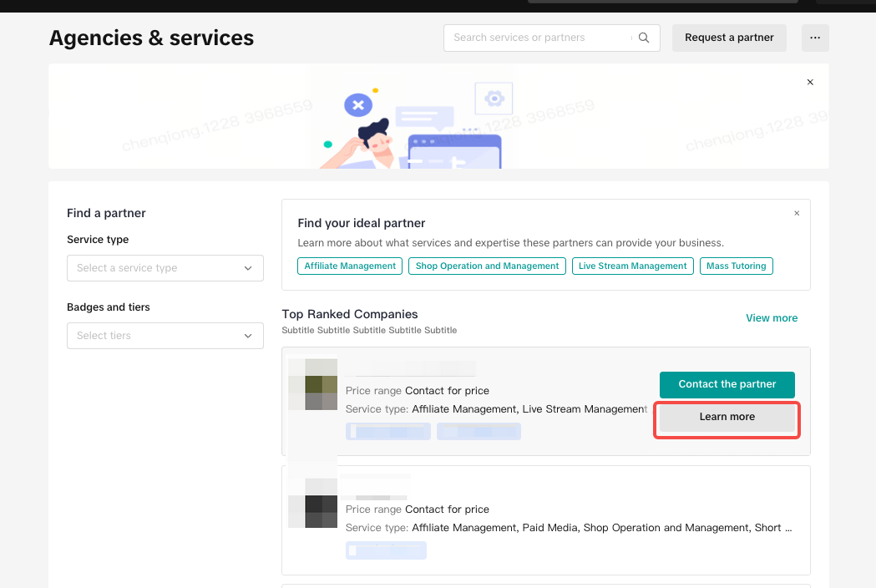Open the View more link
The image size is (876, 588).
pyautogui.click(x=771, y=318)
